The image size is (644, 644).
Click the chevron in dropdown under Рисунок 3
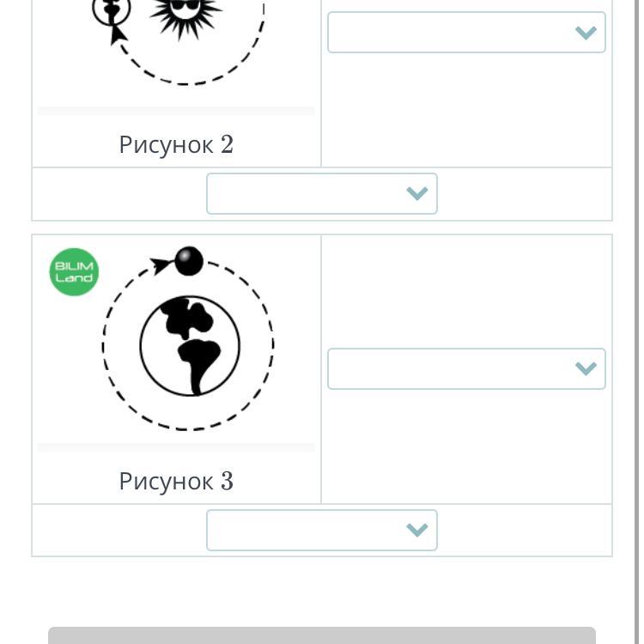tap(417, 531)
